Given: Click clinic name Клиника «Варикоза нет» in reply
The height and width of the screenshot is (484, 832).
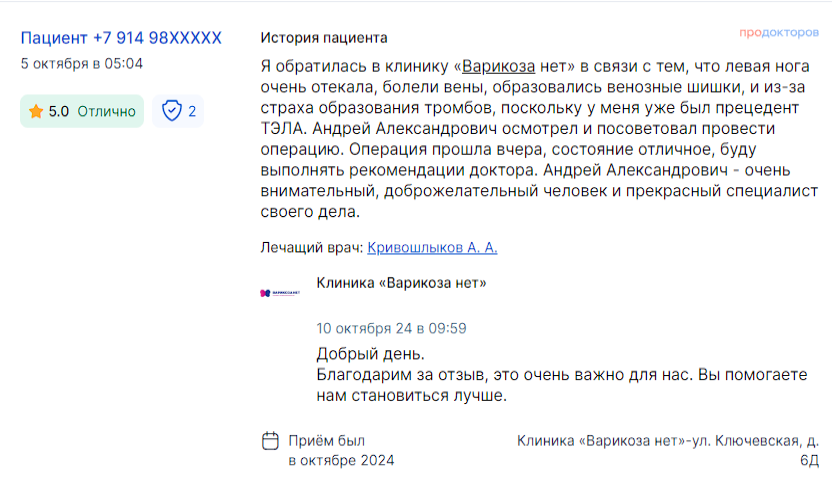Looking at the screenshot, I should click(401, 283).
